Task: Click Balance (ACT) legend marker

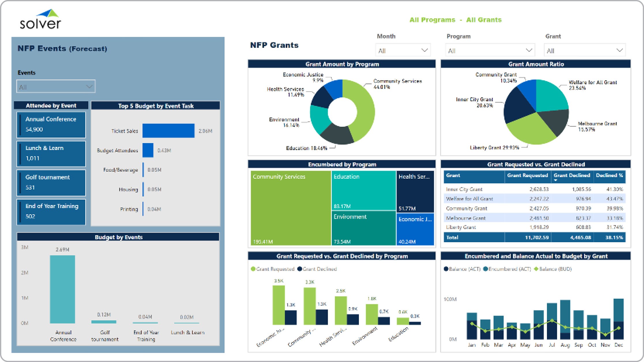Action: (x=446, y=269)
